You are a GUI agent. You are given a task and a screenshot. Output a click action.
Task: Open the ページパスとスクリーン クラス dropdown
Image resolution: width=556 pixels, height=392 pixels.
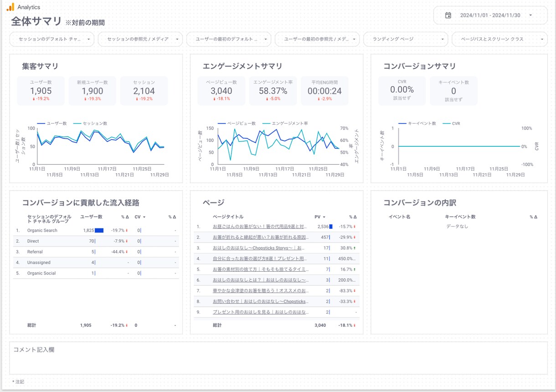point(499,39)
